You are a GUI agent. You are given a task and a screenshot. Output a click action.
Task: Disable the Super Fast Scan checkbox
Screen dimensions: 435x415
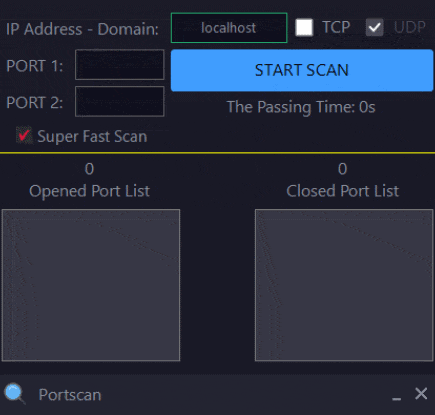pos(24,135)
